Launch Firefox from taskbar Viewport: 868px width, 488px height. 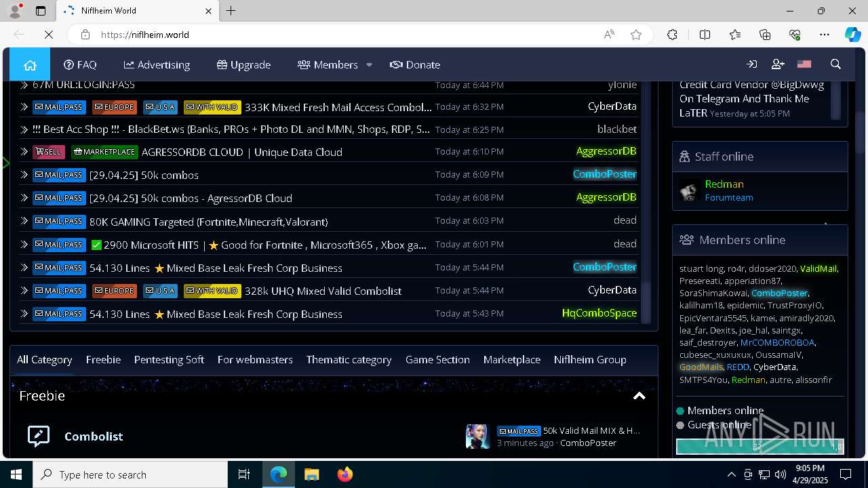pyautogui.click(x=344, y=474)
